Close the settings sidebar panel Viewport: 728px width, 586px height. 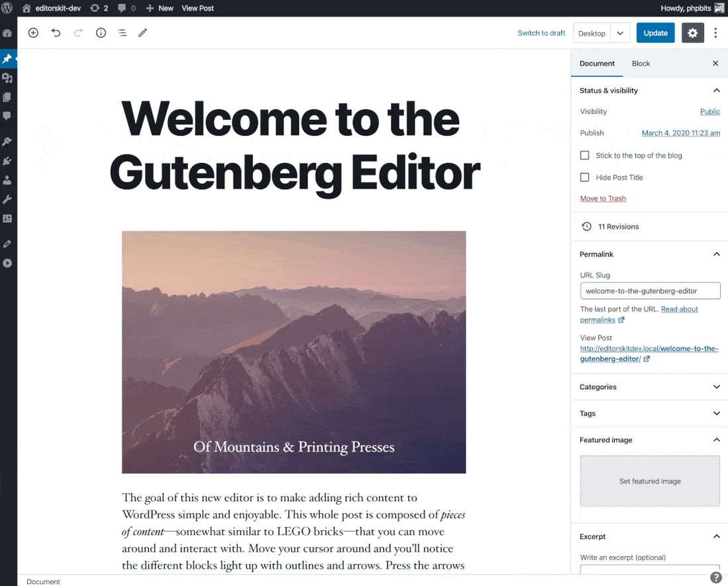tap(715, 63)
